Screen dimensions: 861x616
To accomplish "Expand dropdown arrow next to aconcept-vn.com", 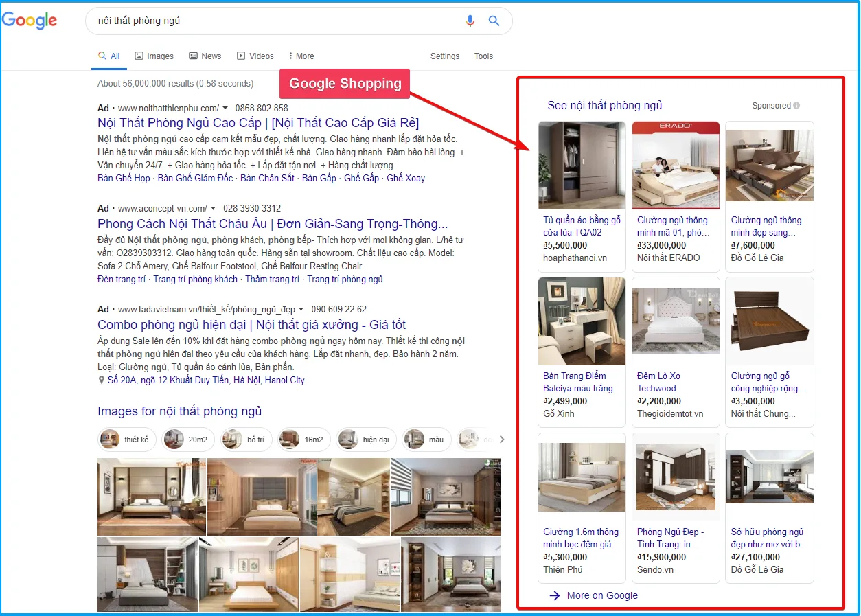I will [213, 209].
